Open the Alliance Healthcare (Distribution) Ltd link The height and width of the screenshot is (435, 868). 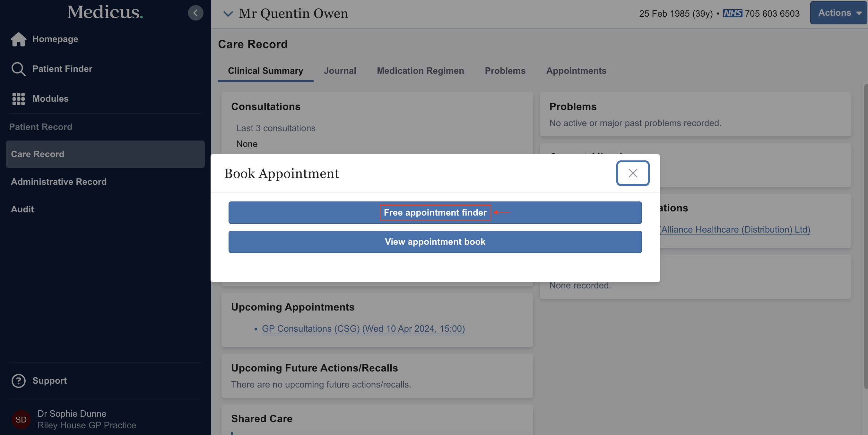735,230
